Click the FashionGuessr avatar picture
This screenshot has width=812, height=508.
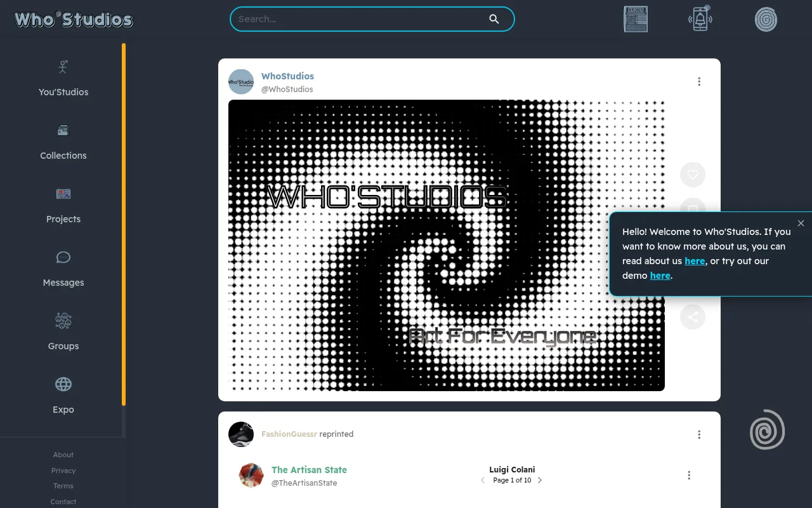(241, 434)
